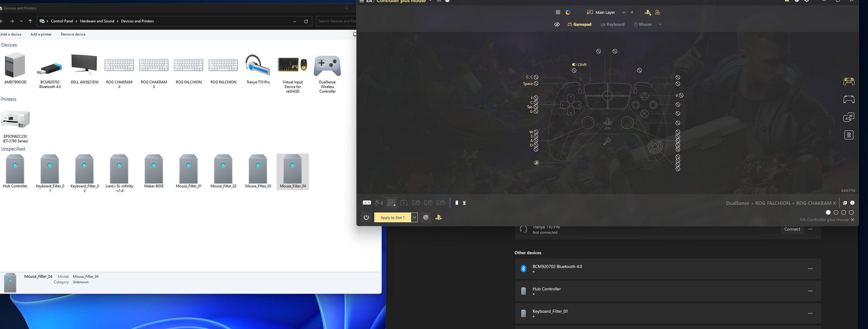
Task: Open the back-view controller icon in right sidebar
Action: 849,100
